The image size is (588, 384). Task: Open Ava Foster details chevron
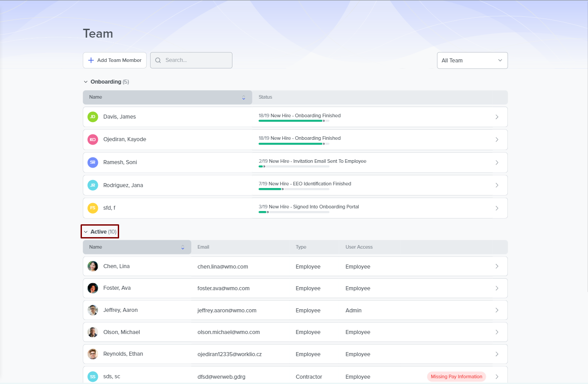pyautogui.click(x=497, y=288)
